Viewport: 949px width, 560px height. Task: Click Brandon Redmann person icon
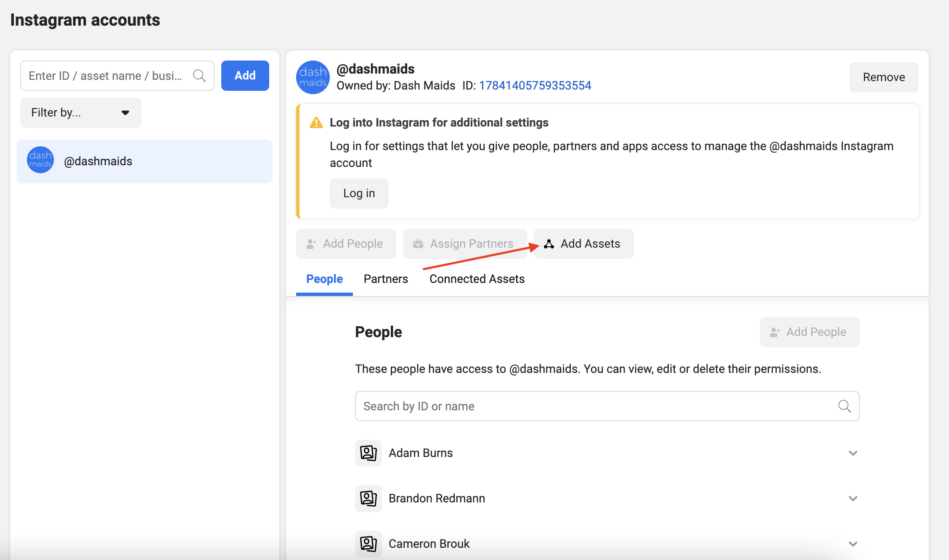[368, 499]
